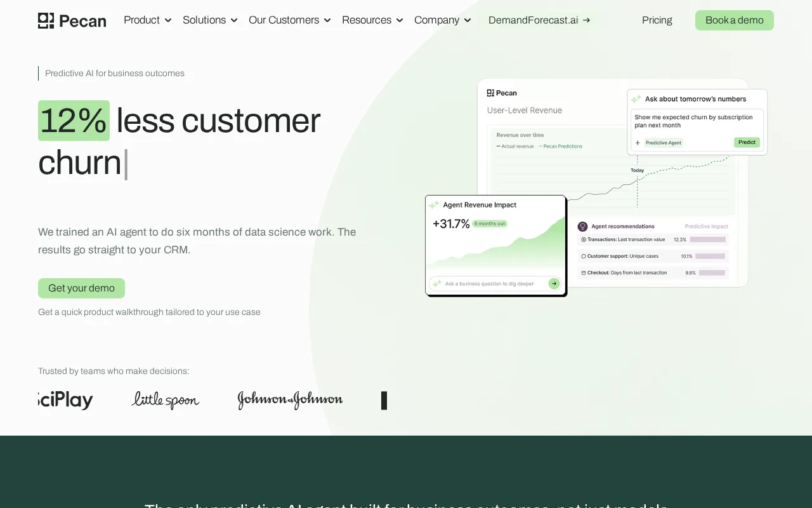Click the Pecan logo inside the dashboard illustration
Viewport: 812px width, 508px height.
pyautogui.click(x=502, y=93)
